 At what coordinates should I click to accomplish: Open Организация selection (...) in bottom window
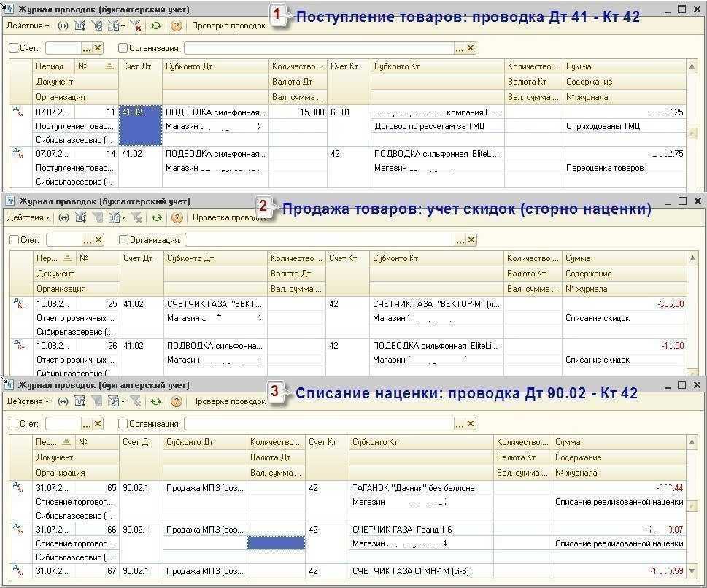click(x=460, y=424)
